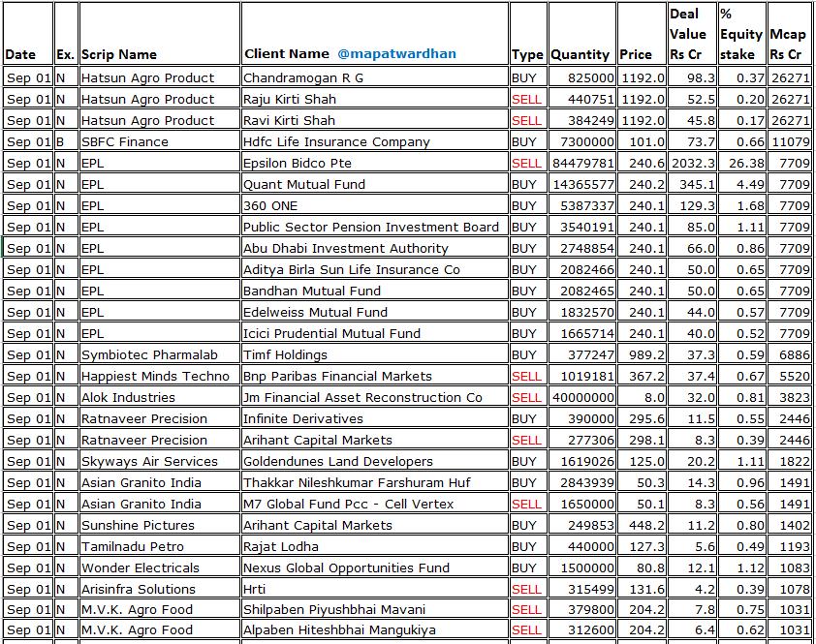The image size is (816, 644).
Task: Select the 'Sunshine Pictures' scrip cell
Action: tap(160, 526)
